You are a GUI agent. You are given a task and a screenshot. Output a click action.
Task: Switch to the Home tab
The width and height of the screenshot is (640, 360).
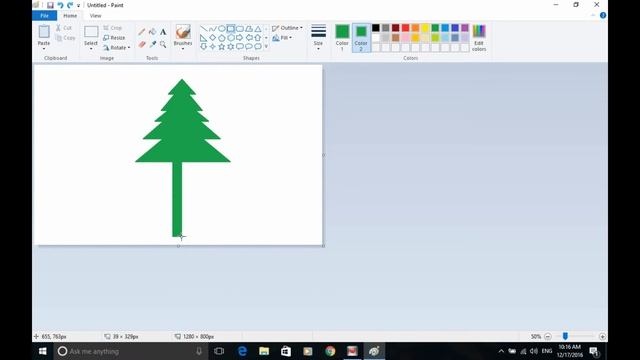70,16
